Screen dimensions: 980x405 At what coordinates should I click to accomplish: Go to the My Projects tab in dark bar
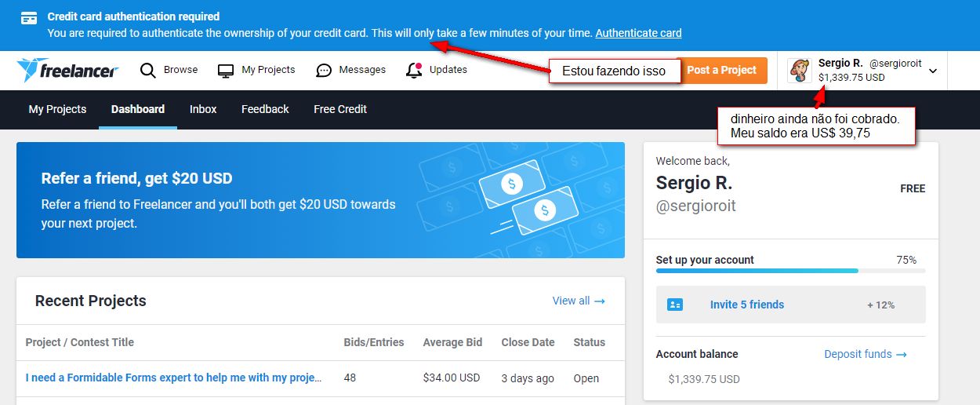click(57, 109)
